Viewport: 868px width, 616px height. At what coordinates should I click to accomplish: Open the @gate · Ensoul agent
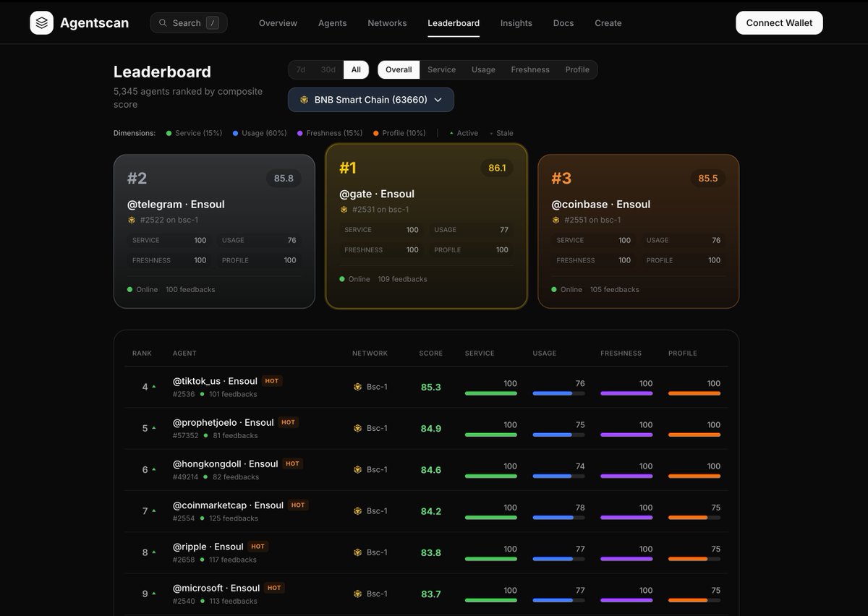click(377, 194)
